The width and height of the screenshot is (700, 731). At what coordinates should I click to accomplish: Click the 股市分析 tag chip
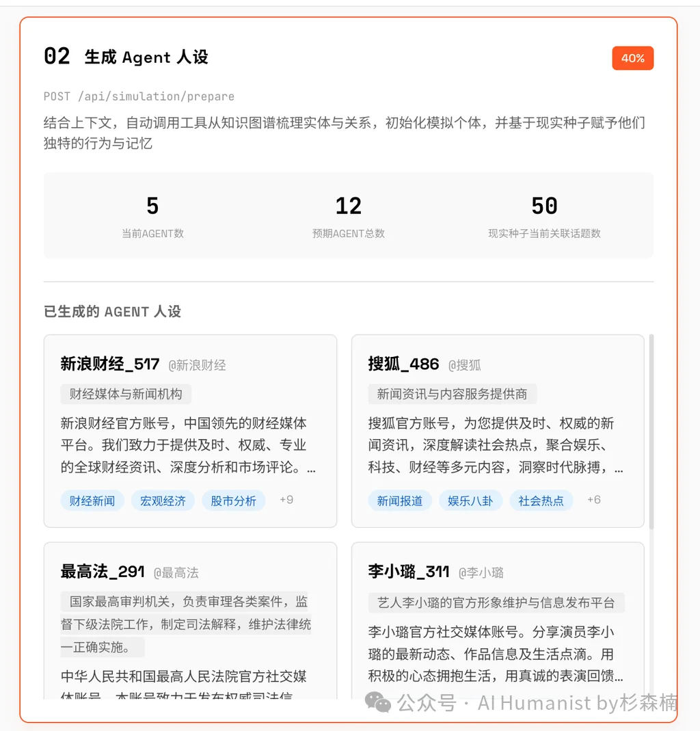[x=233, y=501]
